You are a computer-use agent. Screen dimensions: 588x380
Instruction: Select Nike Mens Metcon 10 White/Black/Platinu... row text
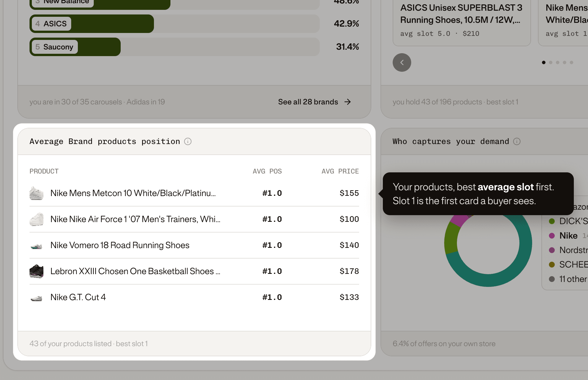pos(133,193)
